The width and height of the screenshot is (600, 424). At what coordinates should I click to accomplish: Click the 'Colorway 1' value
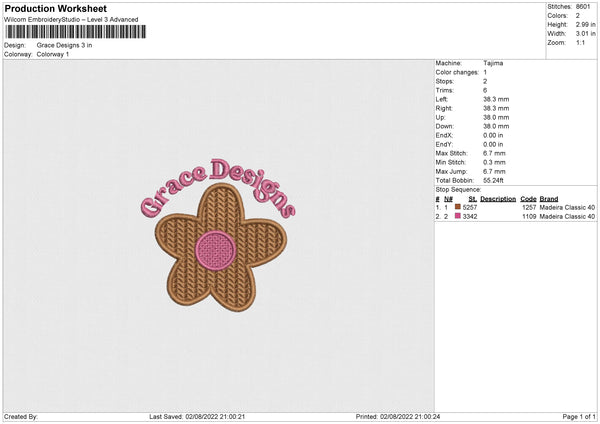click(x=53, y=54)
